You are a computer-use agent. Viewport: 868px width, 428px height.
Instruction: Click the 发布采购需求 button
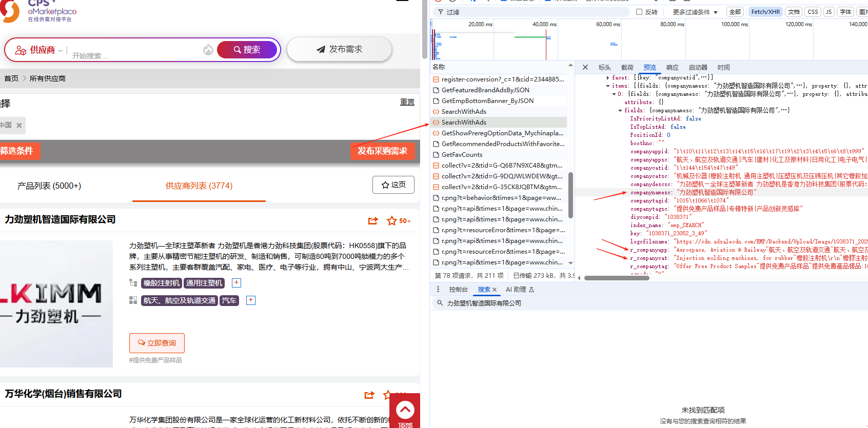tap(383, 151)
